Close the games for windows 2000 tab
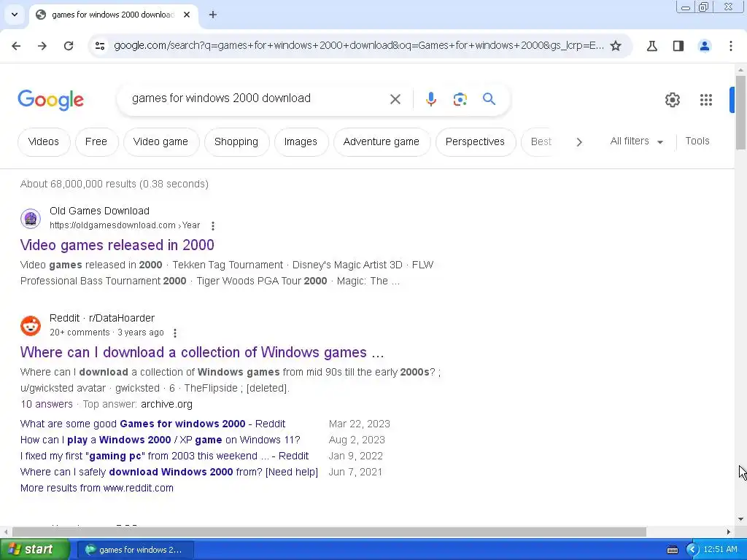Screen dimensions: 747x560 [187, 15]
